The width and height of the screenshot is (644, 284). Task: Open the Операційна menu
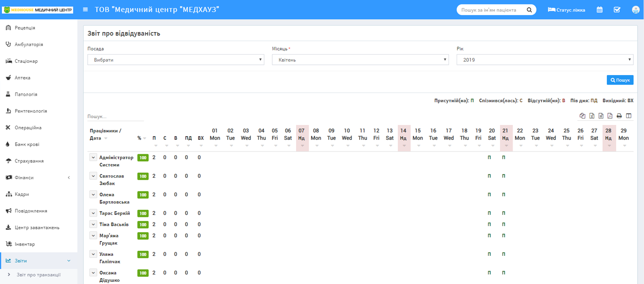click(38, 127)
